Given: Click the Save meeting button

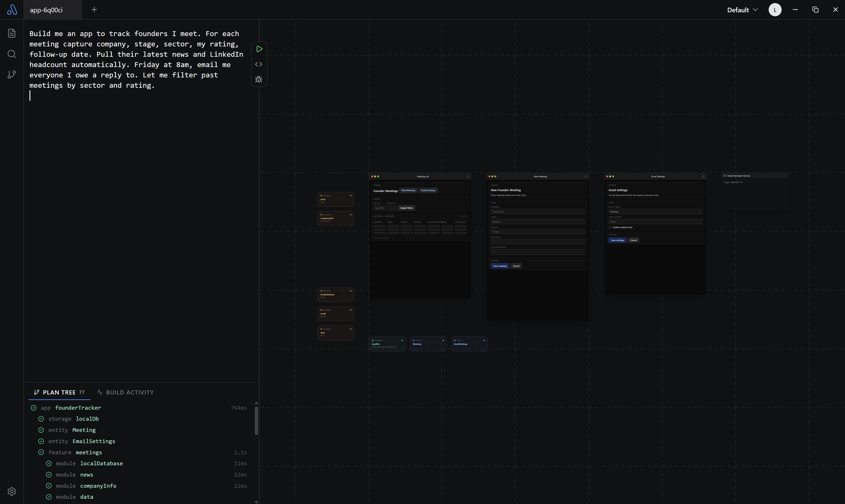Looking at the screenshot, I should pyautogui.click(x=500, y=266).
